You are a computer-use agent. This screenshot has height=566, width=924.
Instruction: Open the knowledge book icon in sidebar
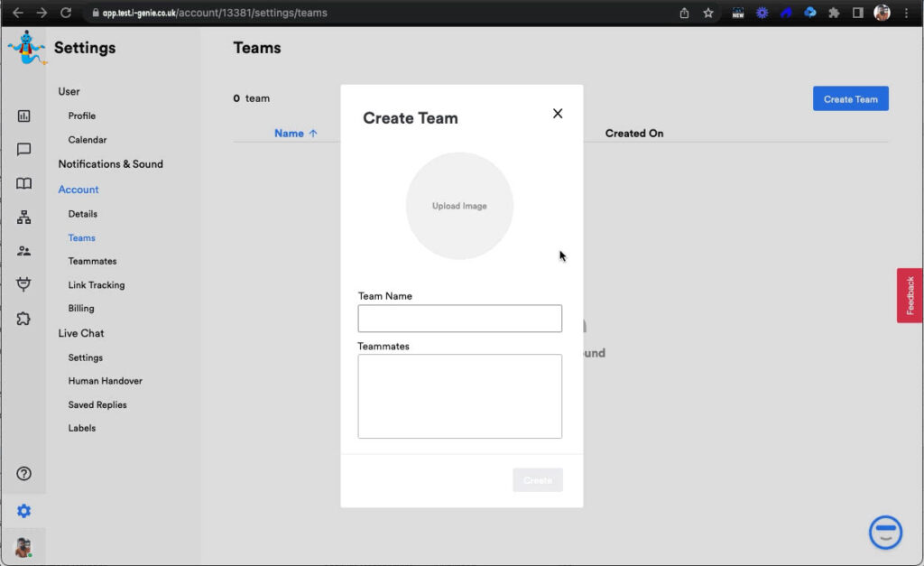[24, 183]
